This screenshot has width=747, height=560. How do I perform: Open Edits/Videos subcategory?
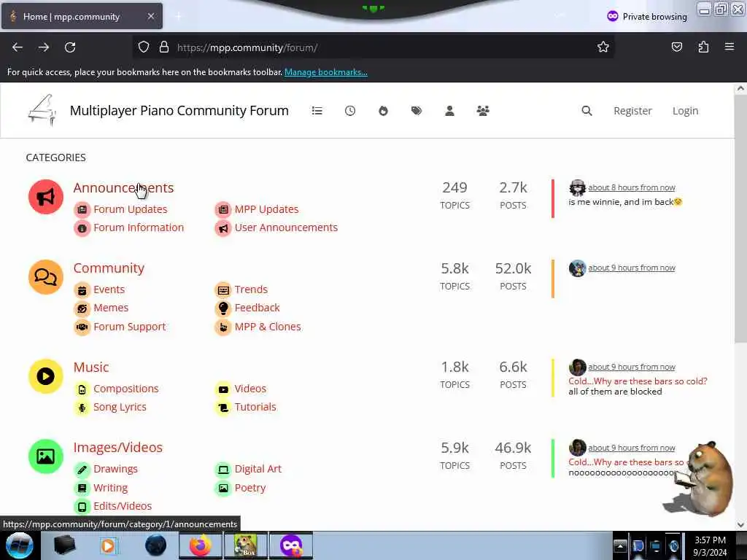[x=123, y=506]
